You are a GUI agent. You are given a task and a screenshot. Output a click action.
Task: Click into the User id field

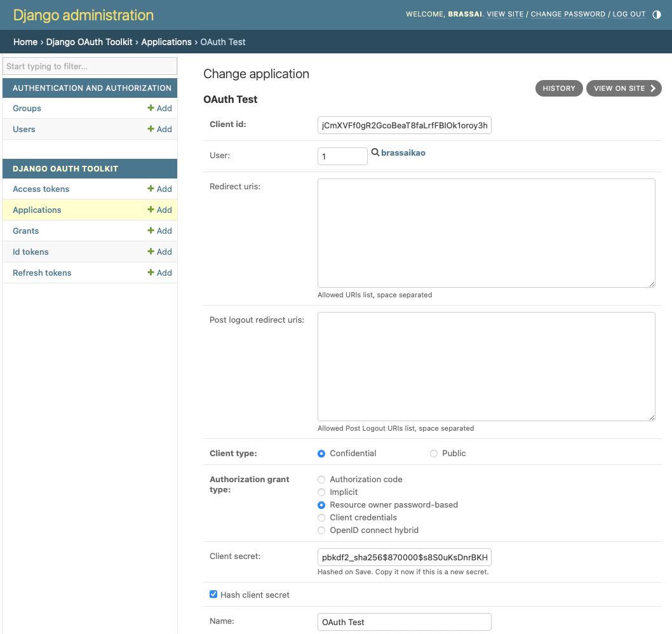point(342,156)
